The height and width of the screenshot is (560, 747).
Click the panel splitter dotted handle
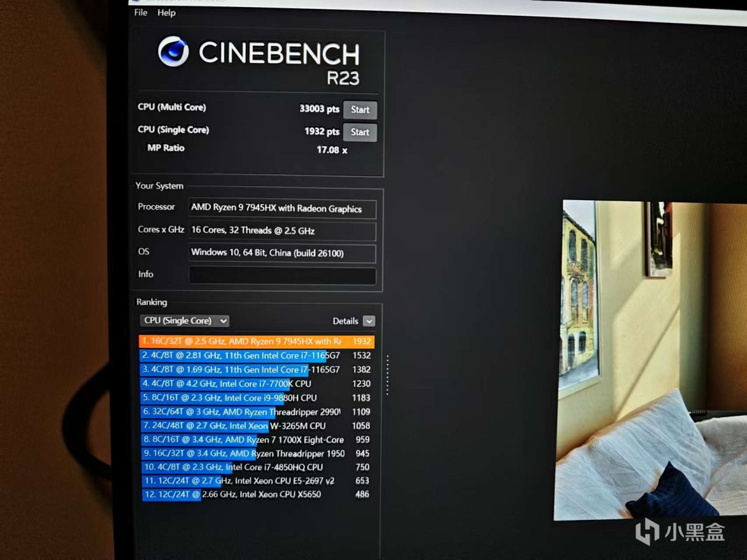click(x=387, y=375)
